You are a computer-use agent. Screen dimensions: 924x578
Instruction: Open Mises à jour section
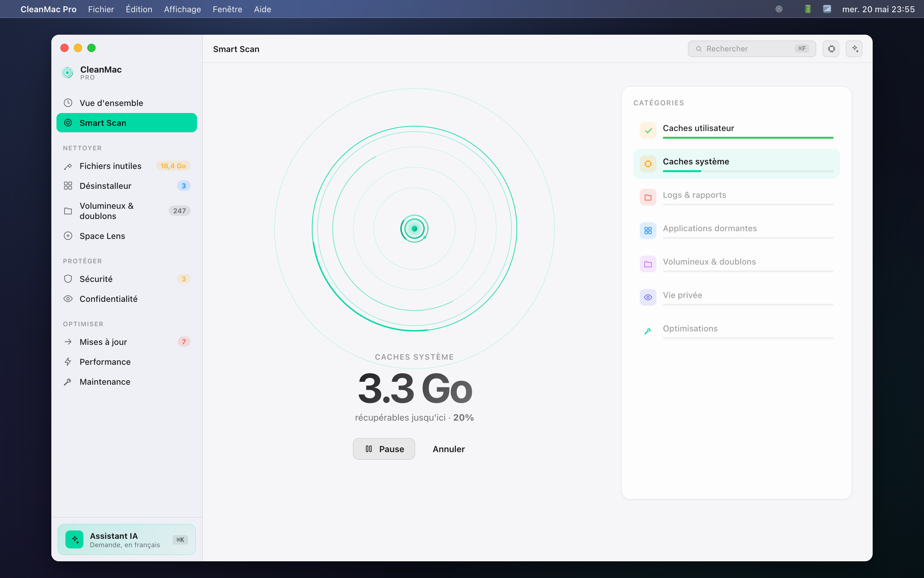pyautogui.click(x=126, y=342)
